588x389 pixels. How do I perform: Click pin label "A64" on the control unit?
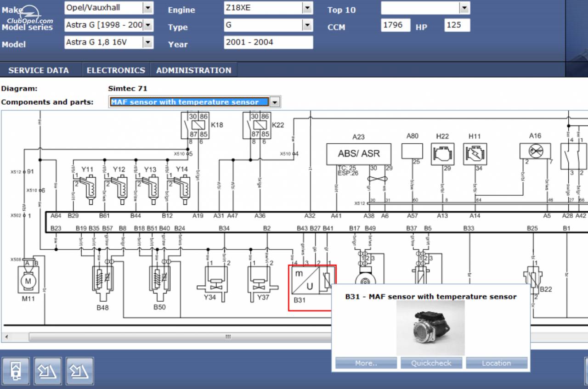(56, 215)
